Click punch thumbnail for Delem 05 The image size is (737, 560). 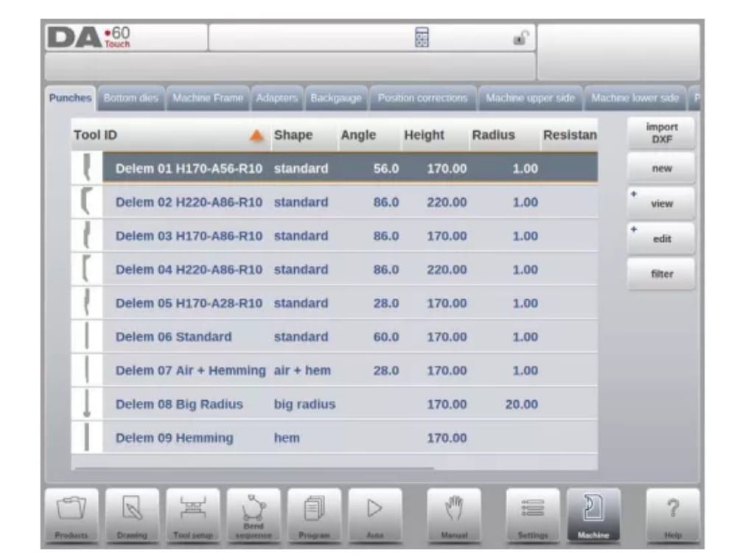click(87, 303)
